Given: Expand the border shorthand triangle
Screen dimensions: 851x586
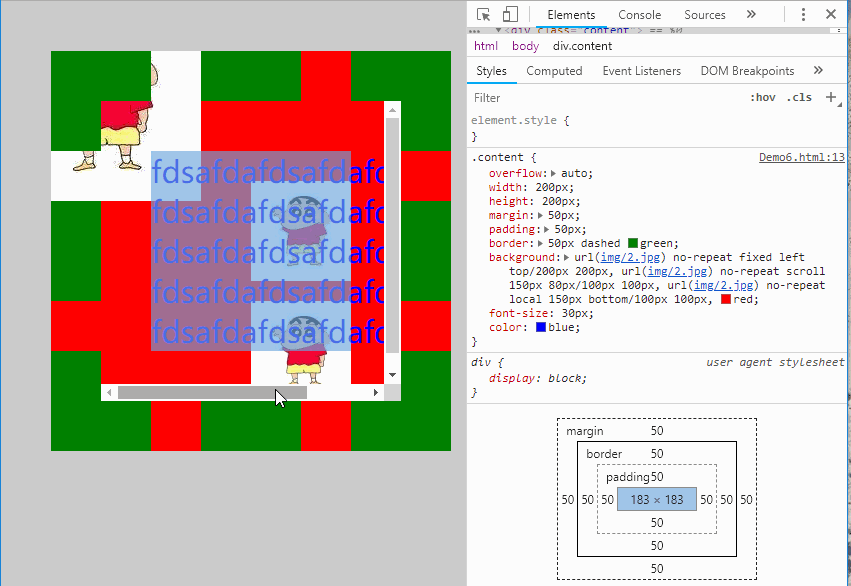Looking at the screenshot, I should click(540, 244).
